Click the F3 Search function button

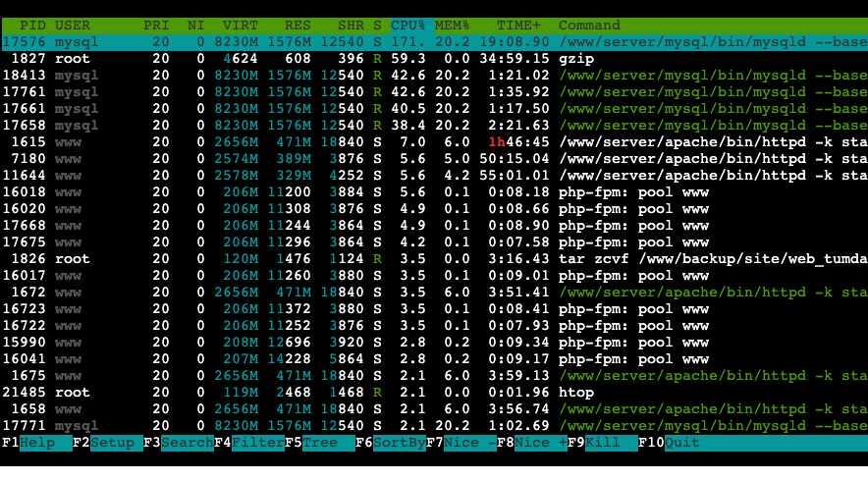(179, 443)
